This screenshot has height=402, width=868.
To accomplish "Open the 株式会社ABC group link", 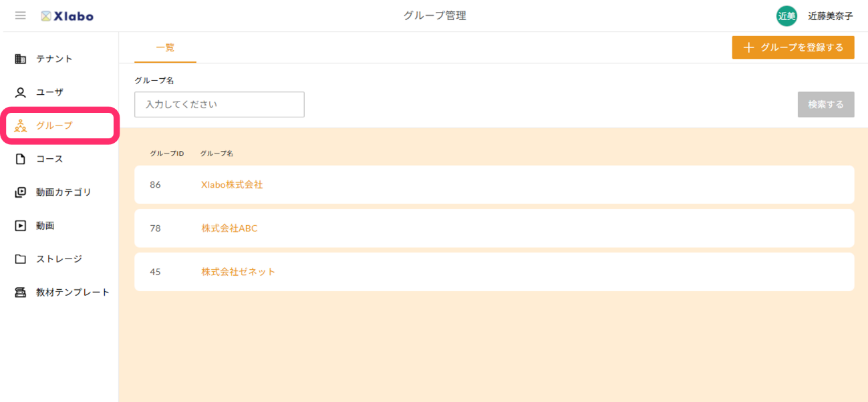I will 229,228.
